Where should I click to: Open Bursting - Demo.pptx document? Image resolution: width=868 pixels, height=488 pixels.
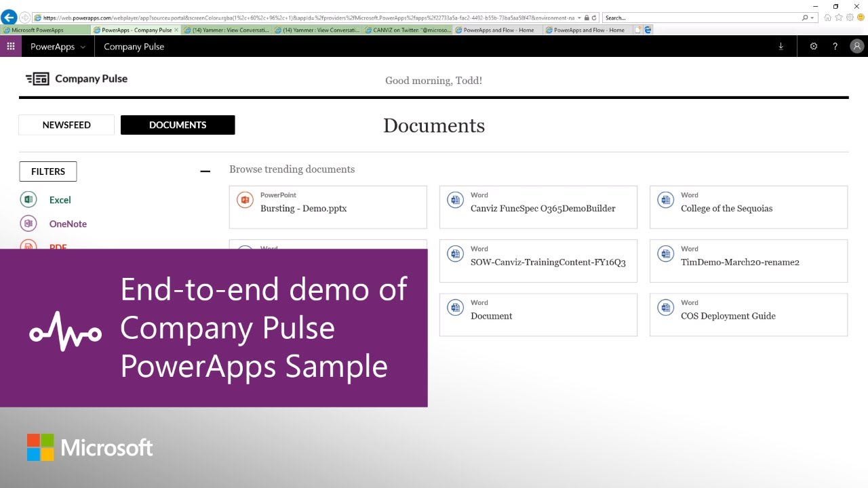[x=328, y=207]
